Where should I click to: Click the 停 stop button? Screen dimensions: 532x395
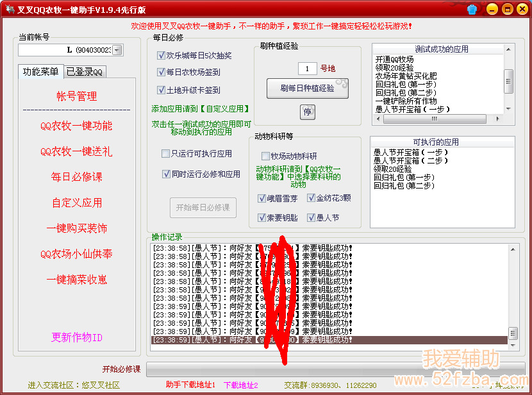[308, 112]
